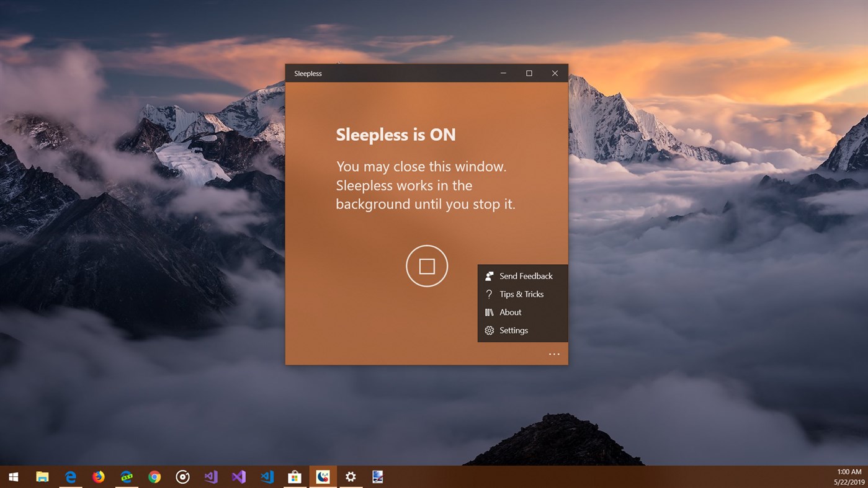Viewport: 868px width, 488px height.
Task: Open the Microsoft Store from the taskbar
Action: tap(294, 476)
